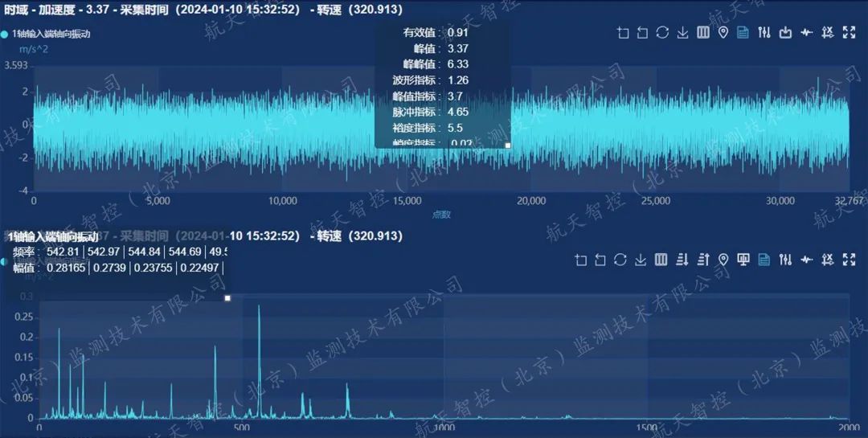Click the resize handle of statistics tooltip panel
Viewport: 868px width, 438px height.
coord(507,145)
